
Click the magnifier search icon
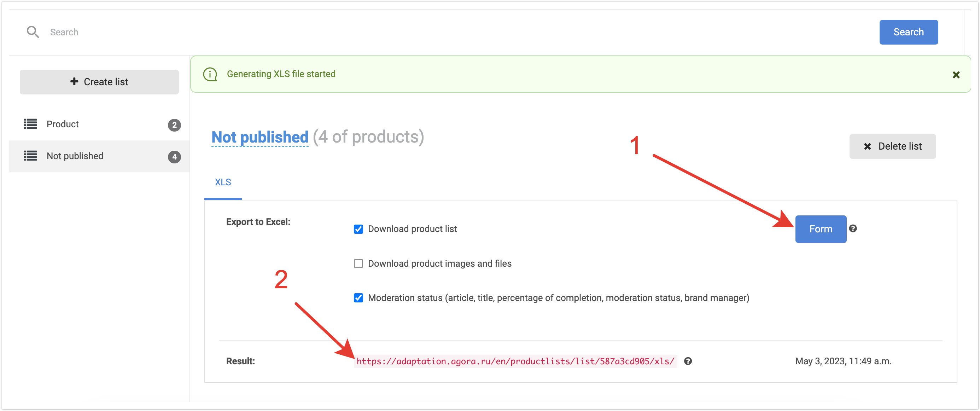(33, 32)
